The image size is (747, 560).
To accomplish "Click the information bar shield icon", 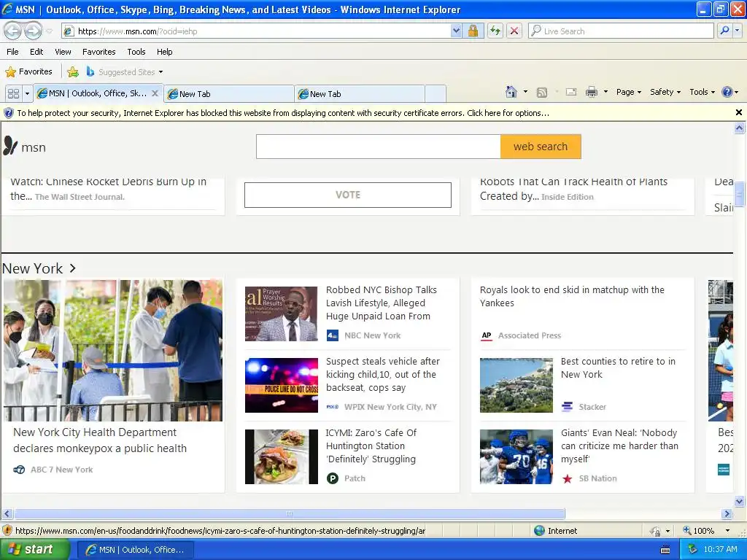I will click(9, 113).
